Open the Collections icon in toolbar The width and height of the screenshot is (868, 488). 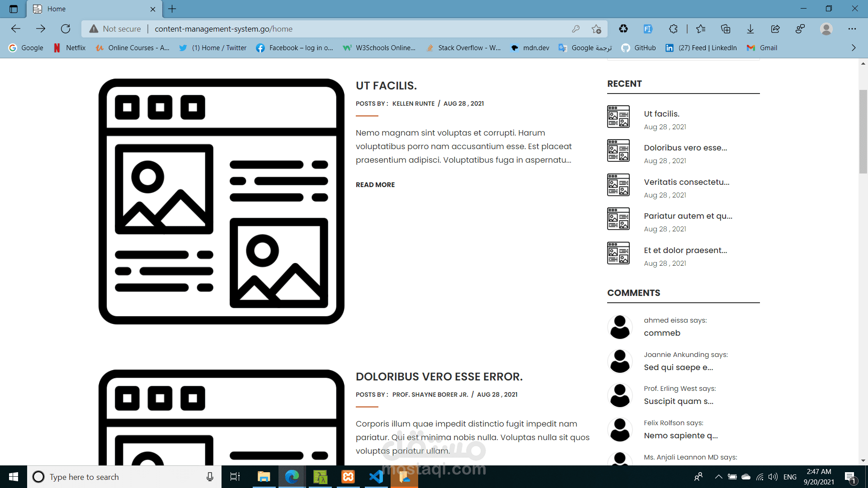pos(726,29)
